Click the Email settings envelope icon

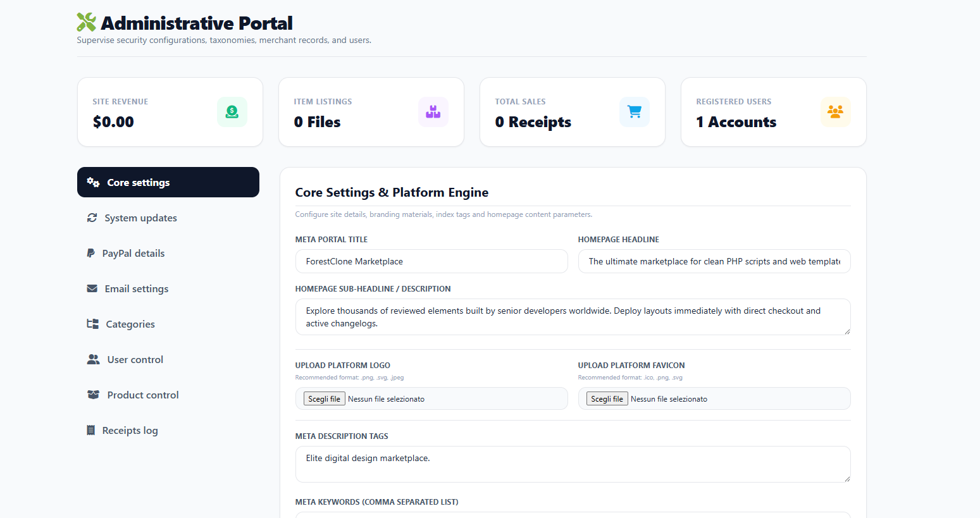(92, 288)
